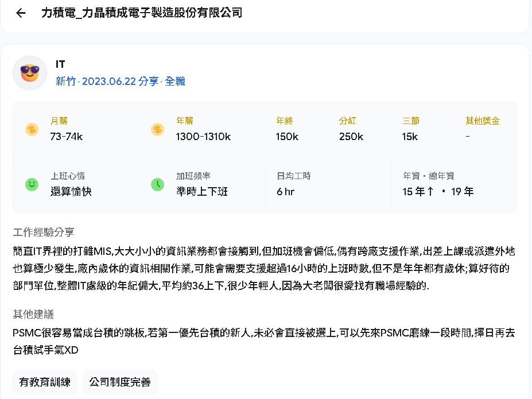Click the 年終 label
Viewport: 532px width, 399px height.
[x=284, y=121]
